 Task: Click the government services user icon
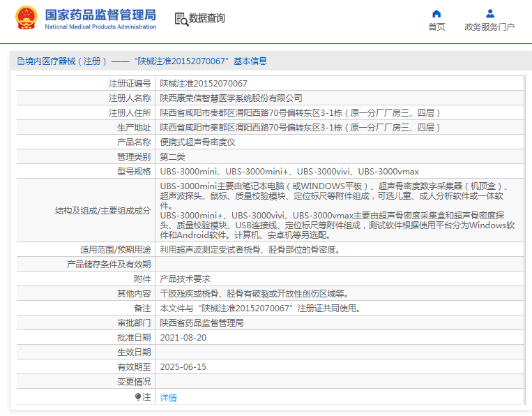[x=490, y=13]
